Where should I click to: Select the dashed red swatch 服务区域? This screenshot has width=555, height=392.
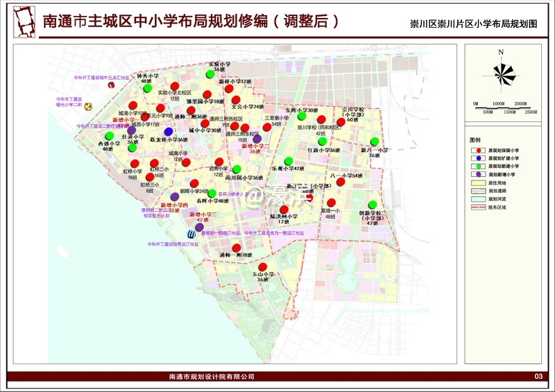478,207
